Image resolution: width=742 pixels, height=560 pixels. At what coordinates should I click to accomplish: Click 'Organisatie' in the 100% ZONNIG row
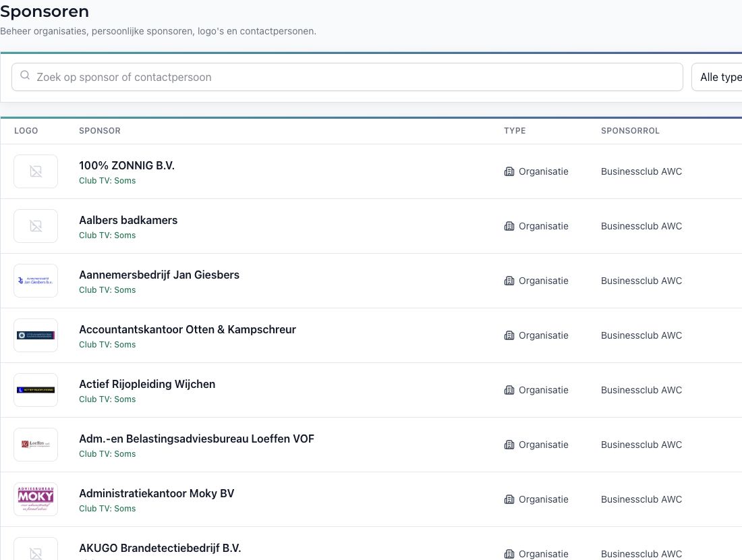543,171
